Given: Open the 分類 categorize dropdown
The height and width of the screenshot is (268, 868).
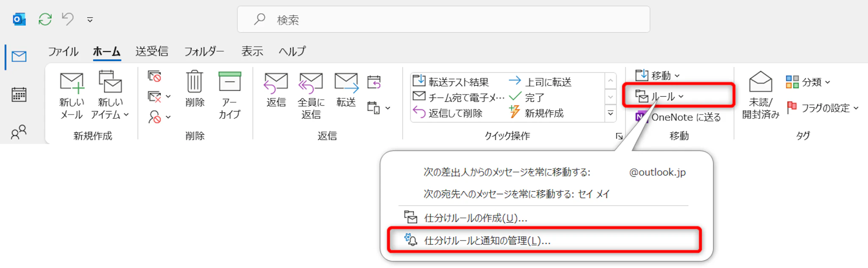Looking at the screenshot, I should [808, 82].
